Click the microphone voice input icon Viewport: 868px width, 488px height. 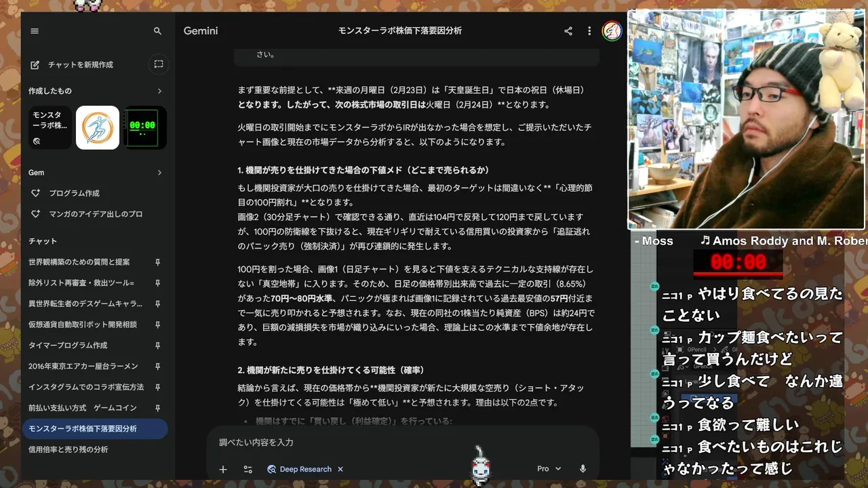[583, 469]
